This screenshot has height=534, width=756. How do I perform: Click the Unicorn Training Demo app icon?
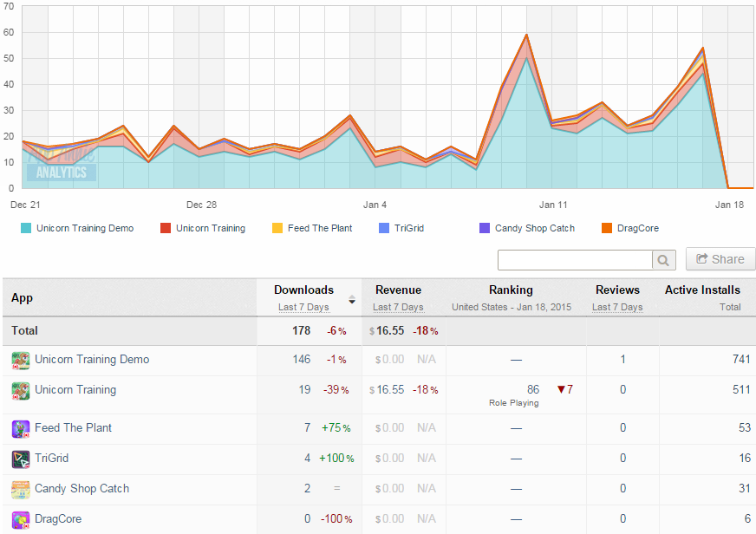(21, 361)
